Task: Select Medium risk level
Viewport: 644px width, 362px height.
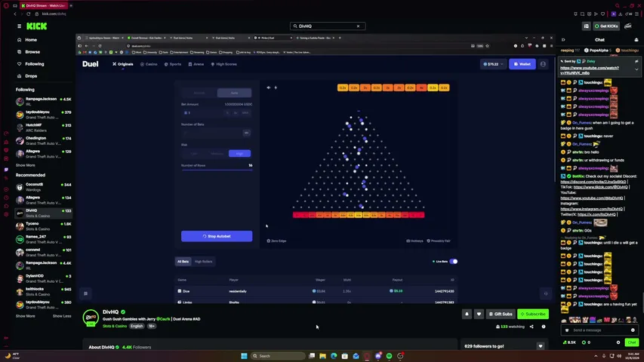Action: pos(217,154)
